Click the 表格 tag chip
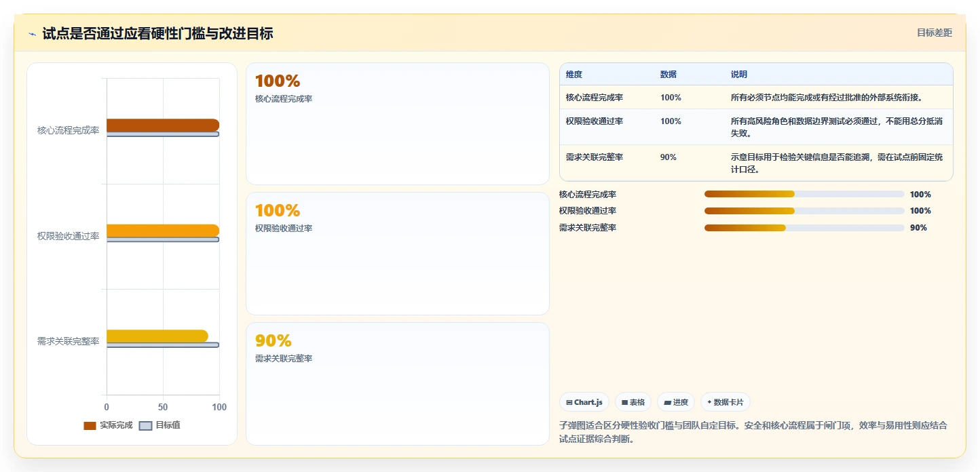The image size is (980, 472). click(x=633, y=402)
